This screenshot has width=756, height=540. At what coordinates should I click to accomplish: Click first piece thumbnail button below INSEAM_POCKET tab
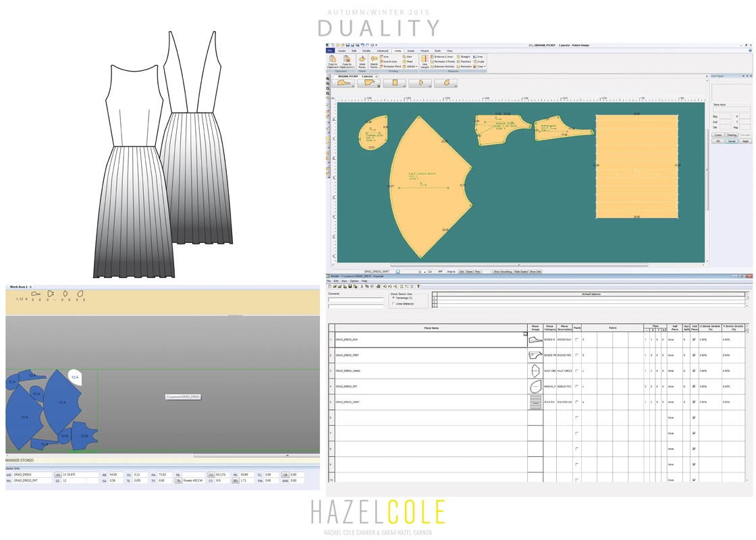point(344,82)
